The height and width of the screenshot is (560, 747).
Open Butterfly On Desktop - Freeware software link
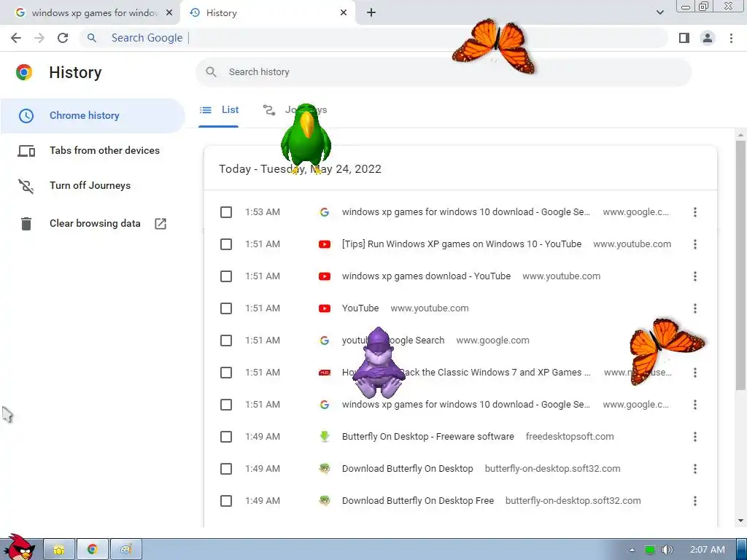[x=427, y=437]
